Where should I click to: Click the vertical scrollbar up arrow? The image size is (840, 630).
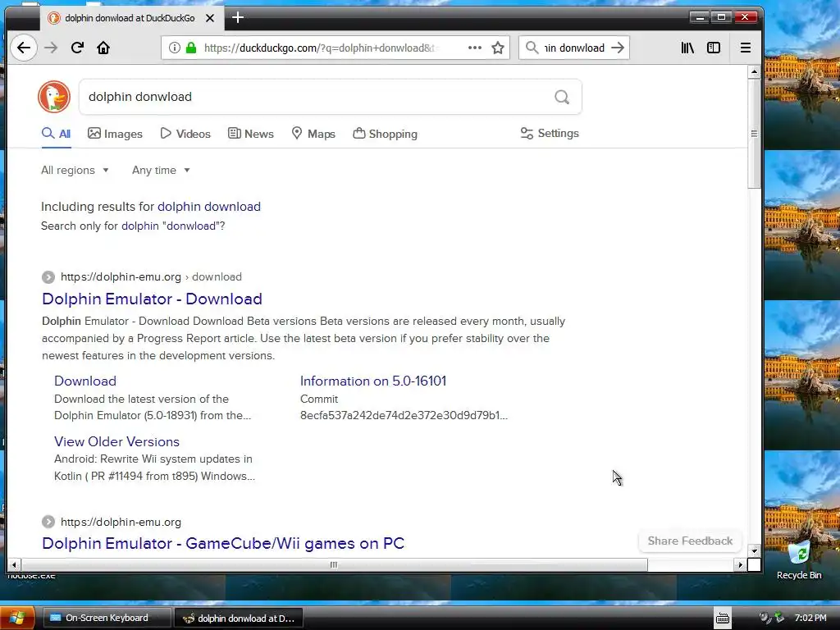pyautogui.click(x=755, y=72)
